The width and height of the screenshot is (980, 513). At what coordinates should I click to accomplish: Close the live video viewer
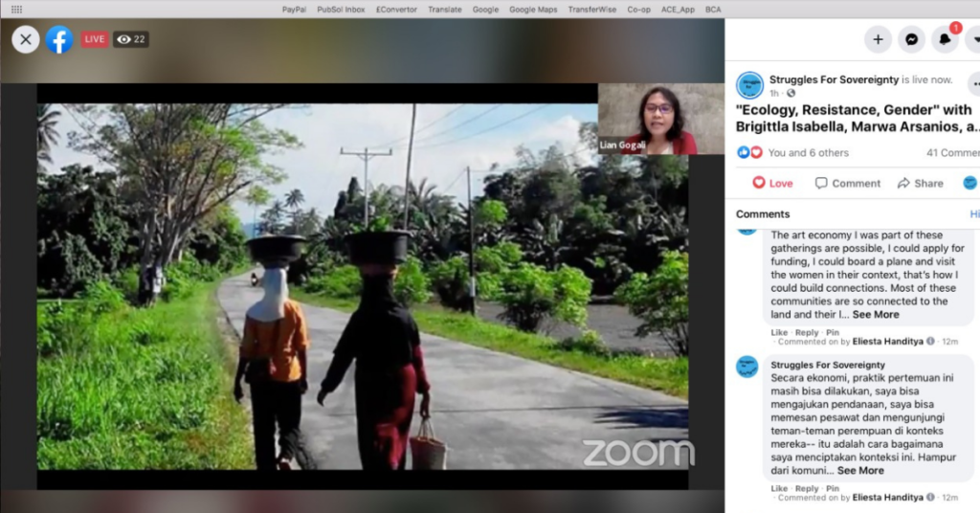click(x=26, y=39)
